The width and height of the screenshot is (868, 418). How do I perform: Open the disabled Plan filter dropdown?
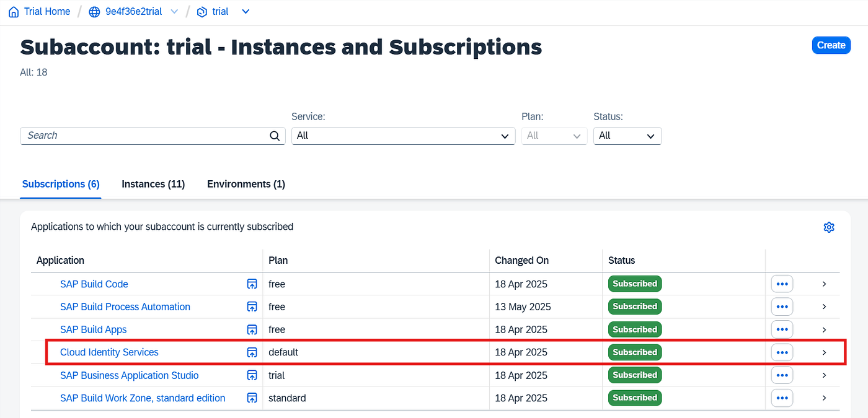pos(554,136)
